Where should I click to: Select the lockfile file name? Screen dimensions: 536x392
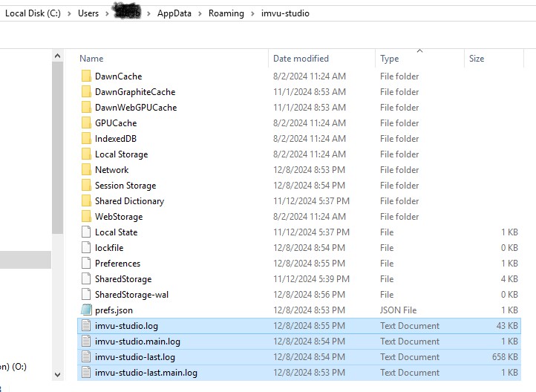109,248
